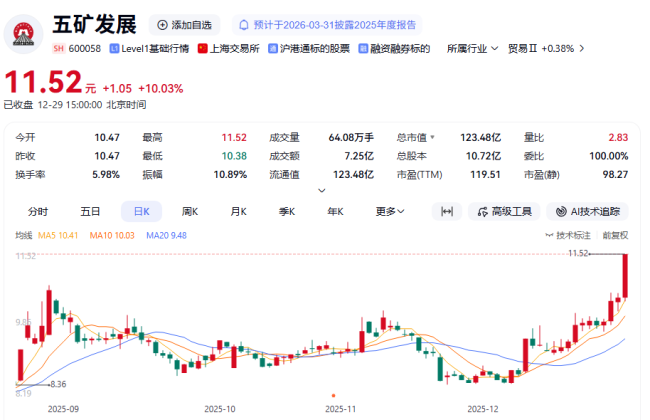Screen dimensions: 650x420
Task: Click the 换手率 5.98% value
Action: click(106, 175)
